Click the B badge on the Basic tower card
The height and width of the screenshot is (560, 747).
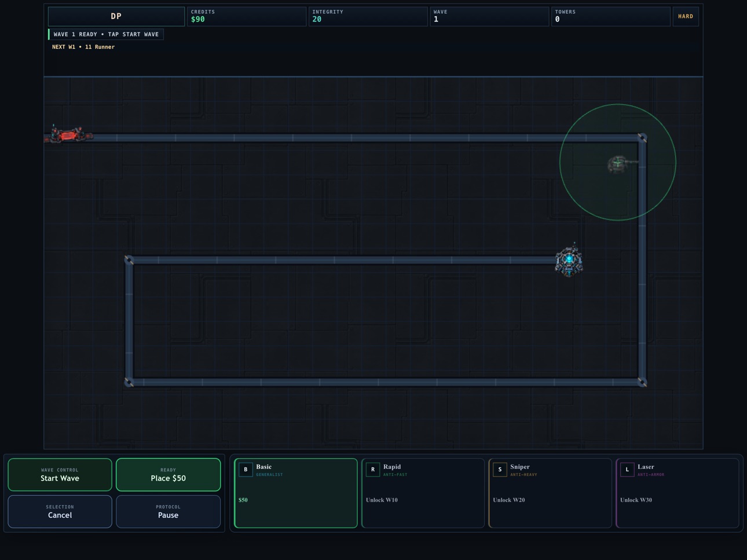coord(246,470)
